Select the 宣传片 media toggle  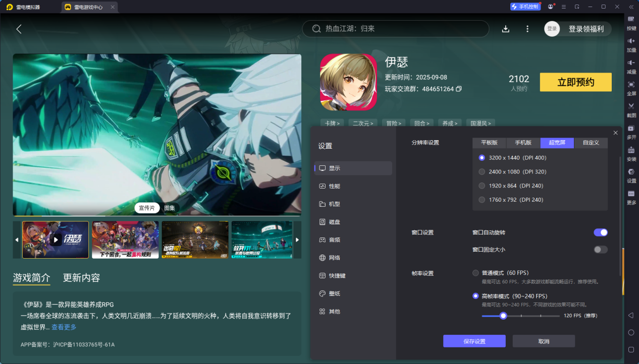click(147, 208)
